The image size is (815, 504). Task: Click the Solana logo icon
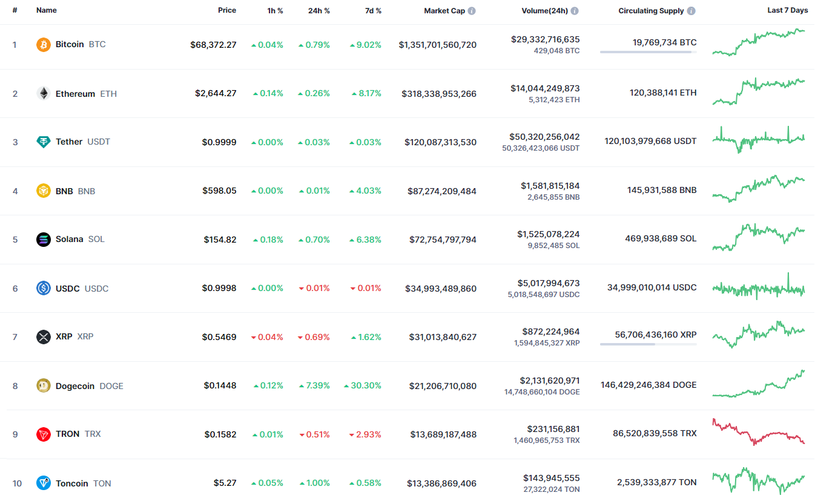pos(44,240)
